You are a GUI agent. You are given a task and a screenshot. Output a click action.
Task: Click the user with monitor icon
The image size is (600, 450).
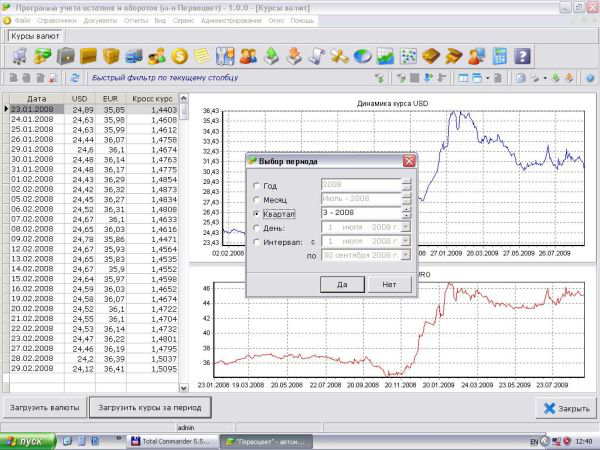[x=477, y=56]
